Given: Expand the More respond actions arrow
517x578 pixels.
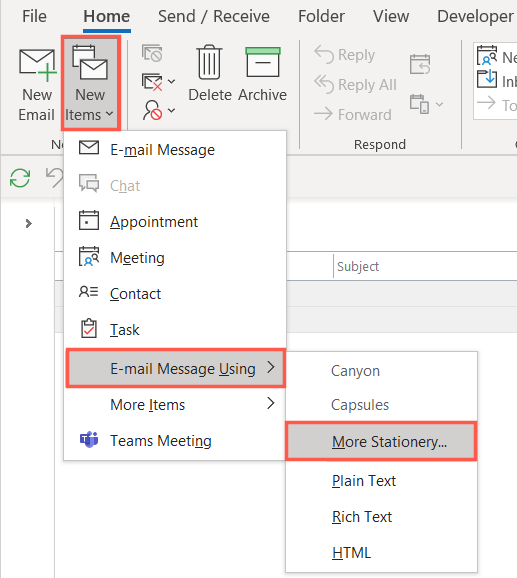Looking at the screenshot, I should (439, 104).
